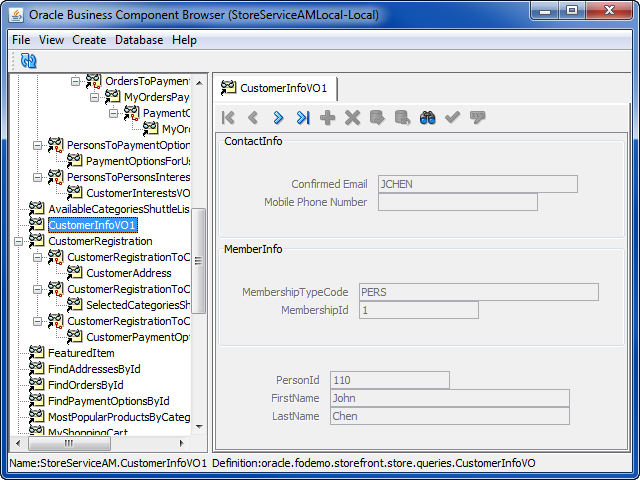This screenshot has height=480, width=640.
Task: Click icon on CustomerInfoVO1 tab
Action: [x=229, y=88]
